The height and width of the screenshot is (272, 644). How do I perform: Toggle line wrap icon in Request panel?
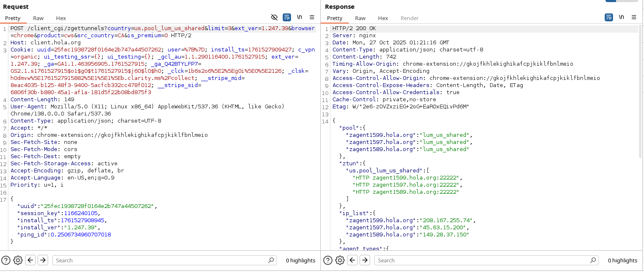pyautogui.click(x=287, y=17)
